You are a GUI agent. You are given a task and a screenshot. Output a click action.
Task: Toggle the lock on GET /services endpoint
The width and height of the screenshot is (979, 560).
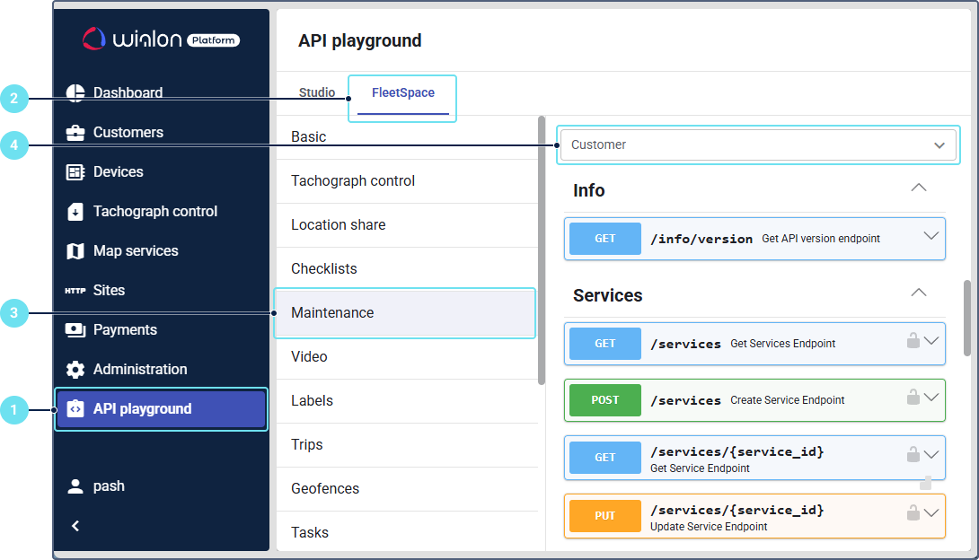[x=913, y=340]
